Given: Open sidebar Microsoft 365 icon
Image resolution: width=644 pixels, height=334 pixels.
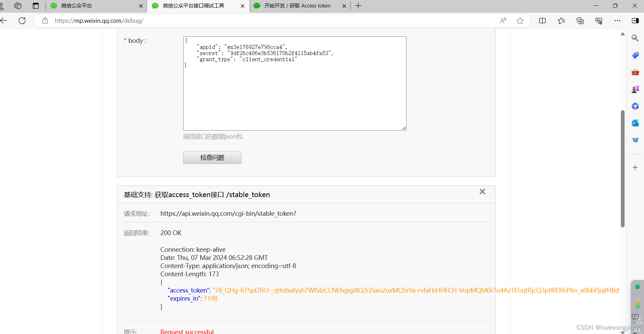Looking at the screenshot, I should click(635, 106).
